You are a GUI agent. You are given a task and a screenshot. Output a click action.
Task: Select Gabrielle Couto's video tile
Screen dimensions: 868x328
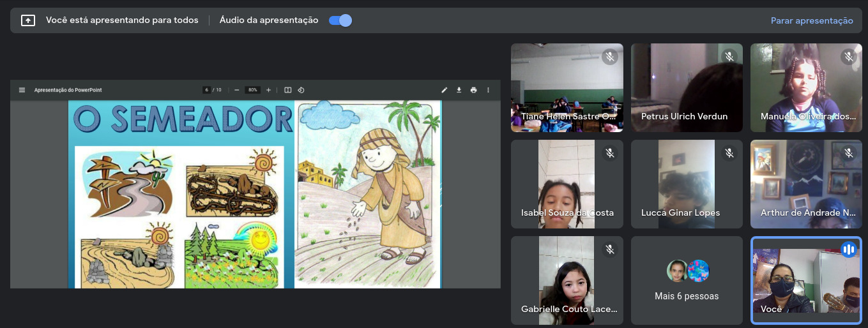[x=567, y=281]
